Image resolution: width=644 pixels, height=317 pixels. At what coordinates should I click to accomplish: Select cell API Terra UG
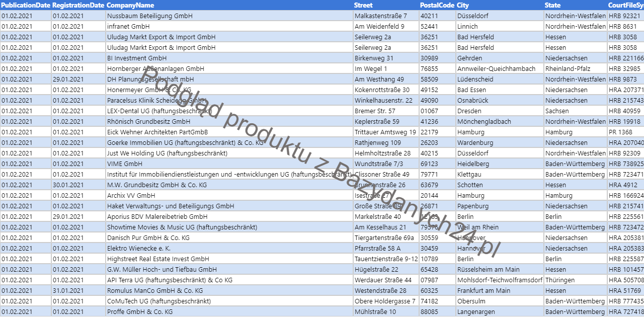(229, 280)
